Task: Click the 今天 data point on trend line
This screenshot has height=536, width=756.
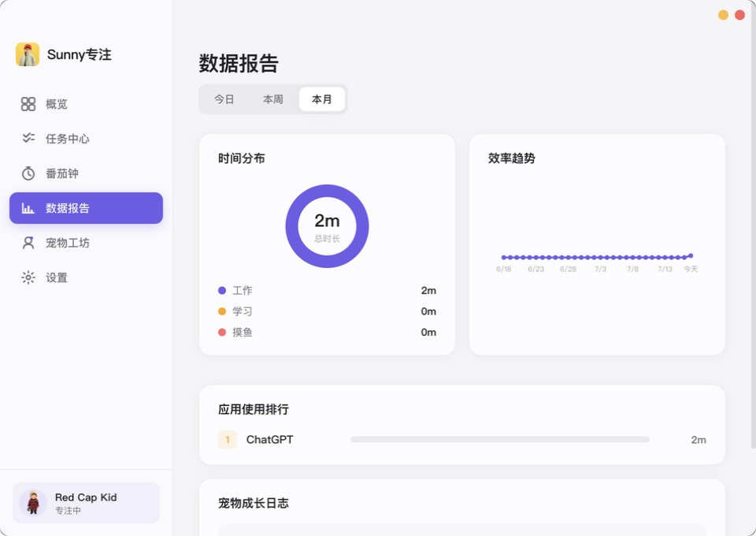Action: (x=691, y=255)
